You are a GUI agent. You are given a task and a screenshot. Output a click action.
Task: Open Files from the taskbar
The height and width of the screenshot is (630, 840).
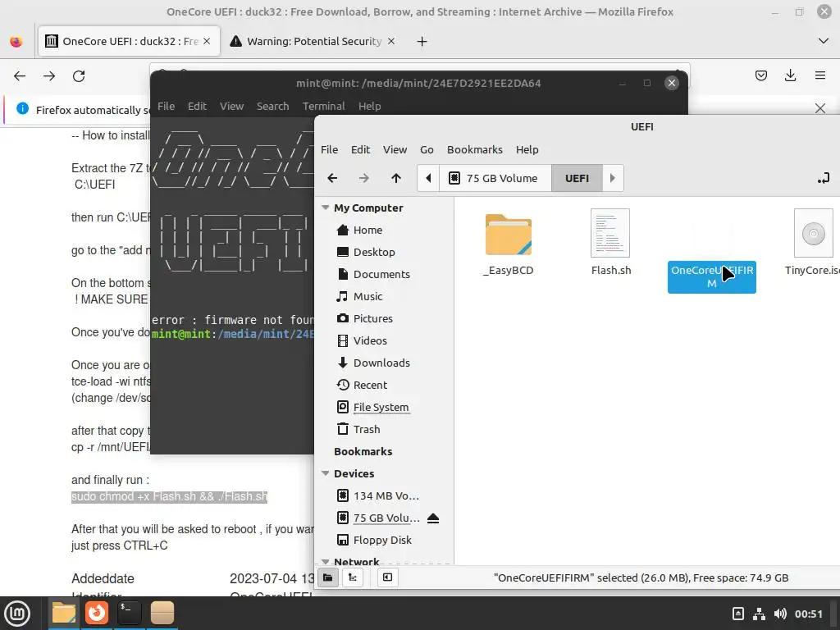[x=64, y=614]
